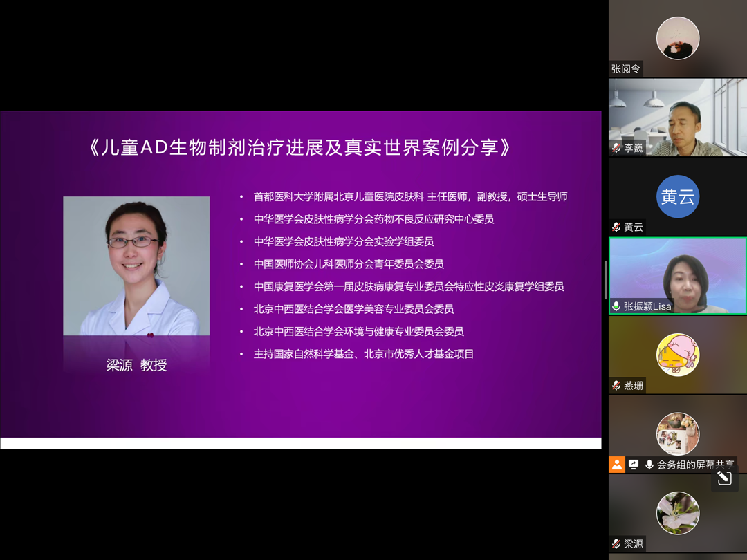Screen dimensions: 747x560
Task: Click the microphone icon beside 会务组的屏幕共享
Action: pyautogui.click(x=649, y=465)
